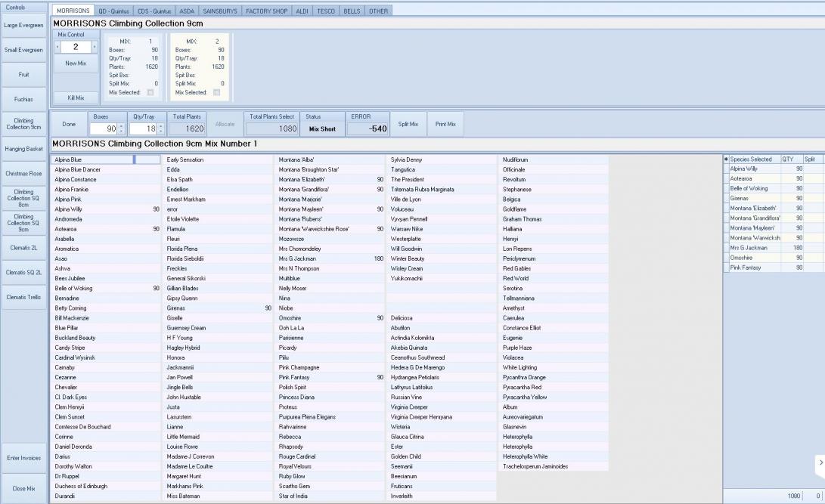
Task: Click the Done button
Action: tap(69, 124)
